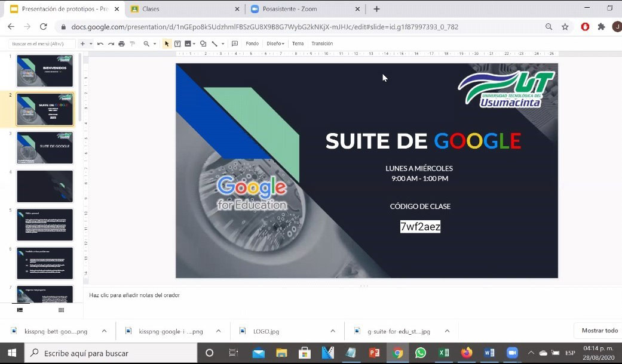Open options arrow for LOGO.jpg download

tap(333, 331)
